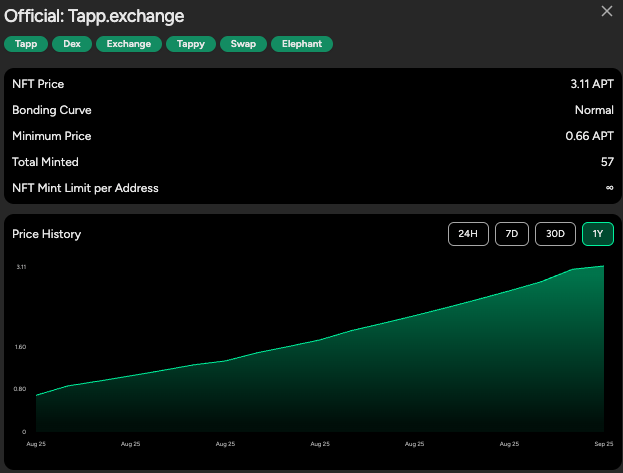Click the Sep 25 x-axis label

coord(604,444)
